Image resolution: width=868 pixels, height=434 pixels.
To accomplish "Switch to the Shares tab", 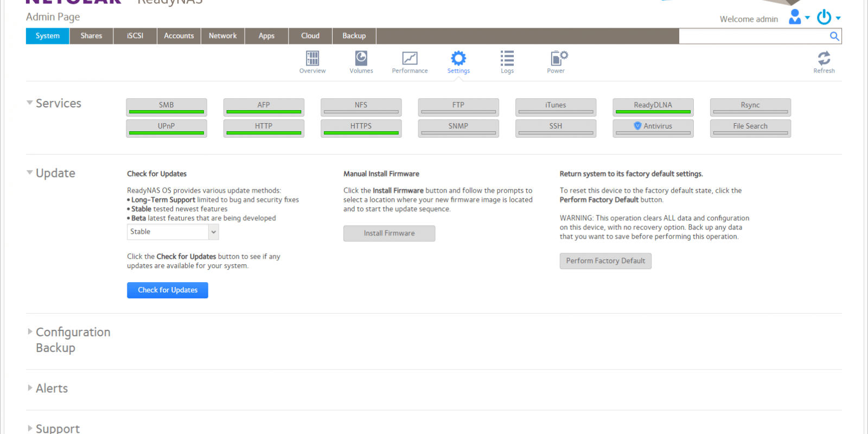I will point(91,36).
